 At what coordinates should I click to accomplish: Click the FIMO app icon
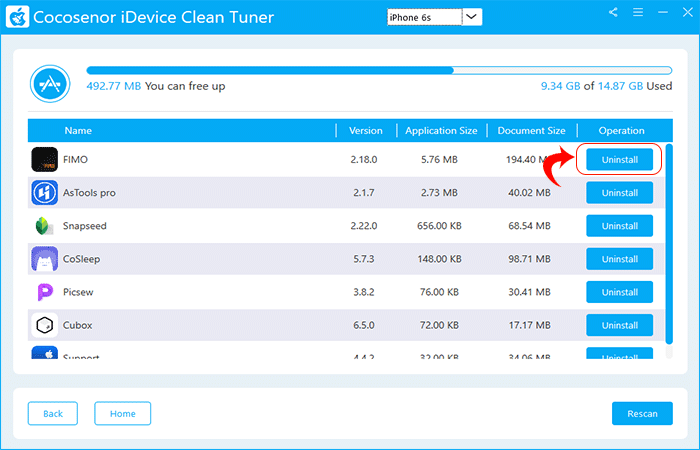pyautogui.click(x=45, y=159)
